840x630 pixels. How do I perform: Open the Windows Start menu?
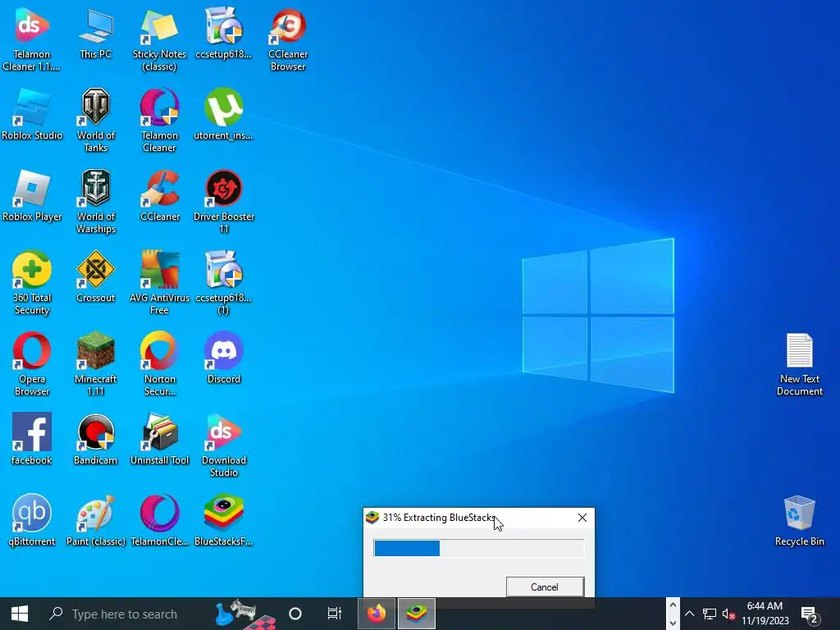[20, 614]
